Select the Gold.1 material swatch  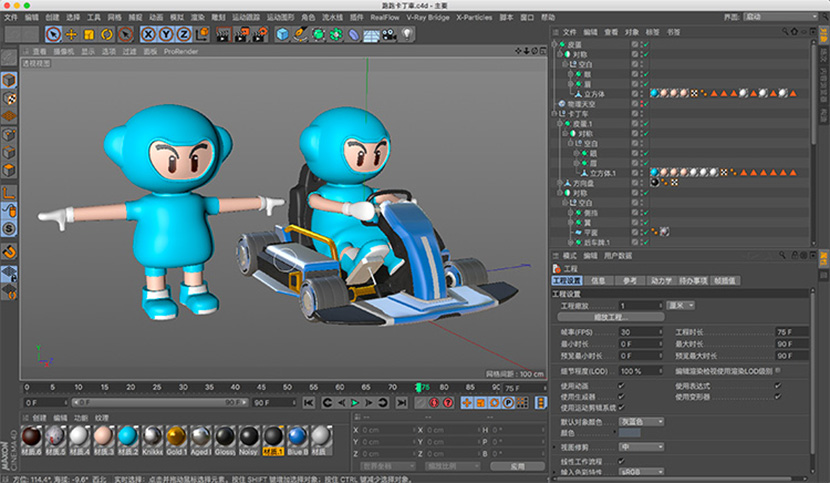pos(176,437)
